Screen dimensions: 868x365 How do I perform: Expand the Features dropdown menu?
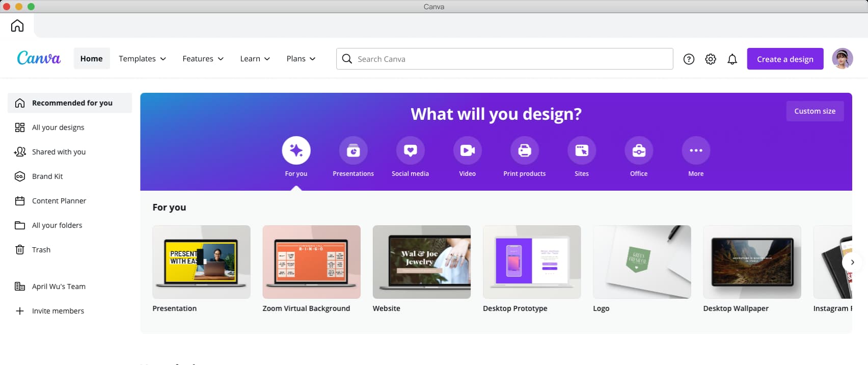203,59
